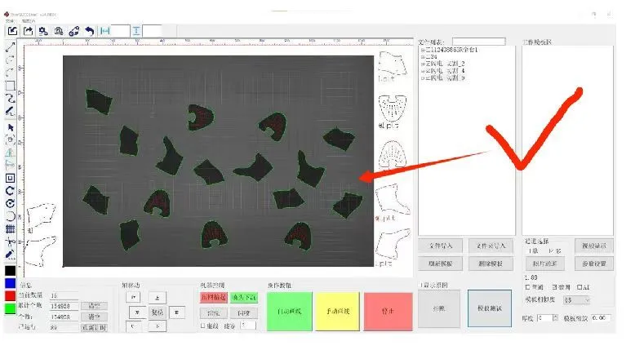The height and width of the screenshot is (350, 644).
Task: Click the vertical height measure icon
Action: 136,31
